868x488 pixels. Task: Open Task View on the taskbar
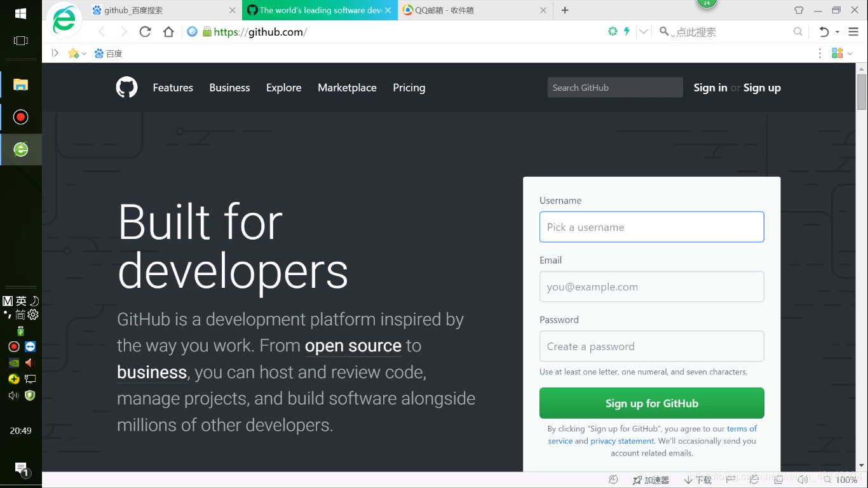(x=20, y=41)
